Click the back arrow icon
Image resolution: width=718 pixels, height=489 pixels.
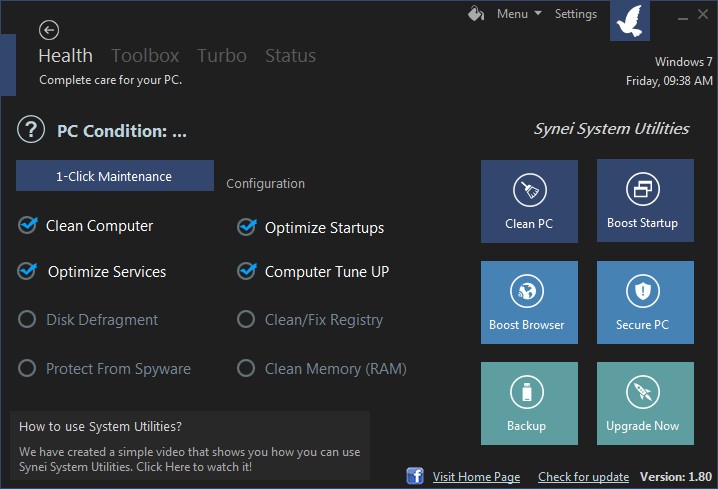coord(48,30)
